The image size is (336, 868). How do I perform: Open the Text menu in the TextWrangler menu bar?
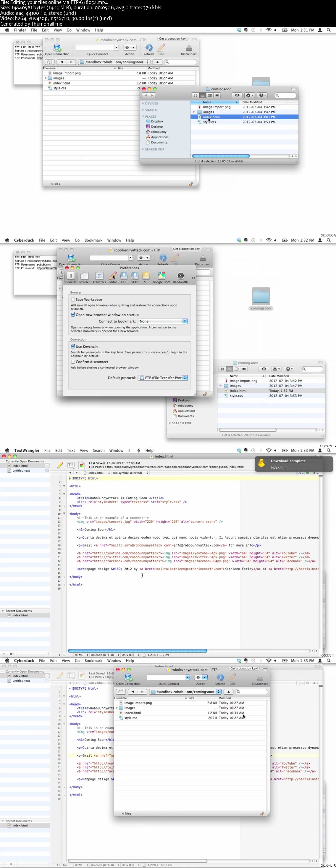pos(71,450)
